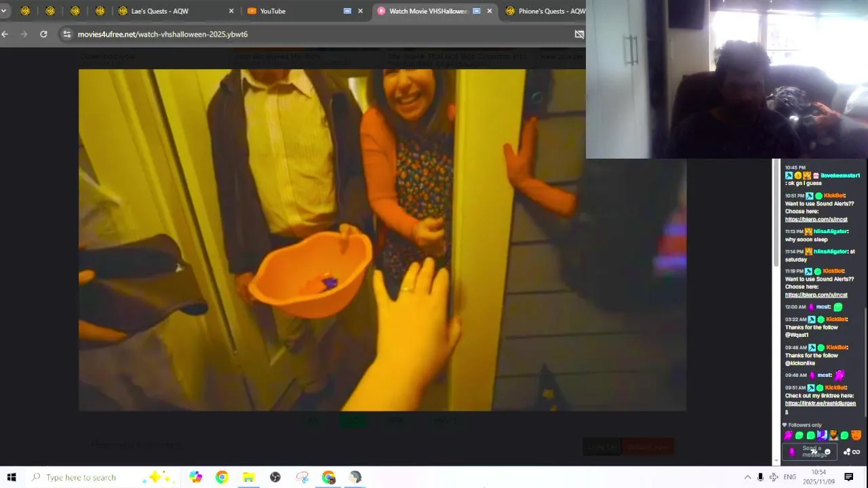Open the linktr.ee/rashidjurgens link

(x=820, y=407)
